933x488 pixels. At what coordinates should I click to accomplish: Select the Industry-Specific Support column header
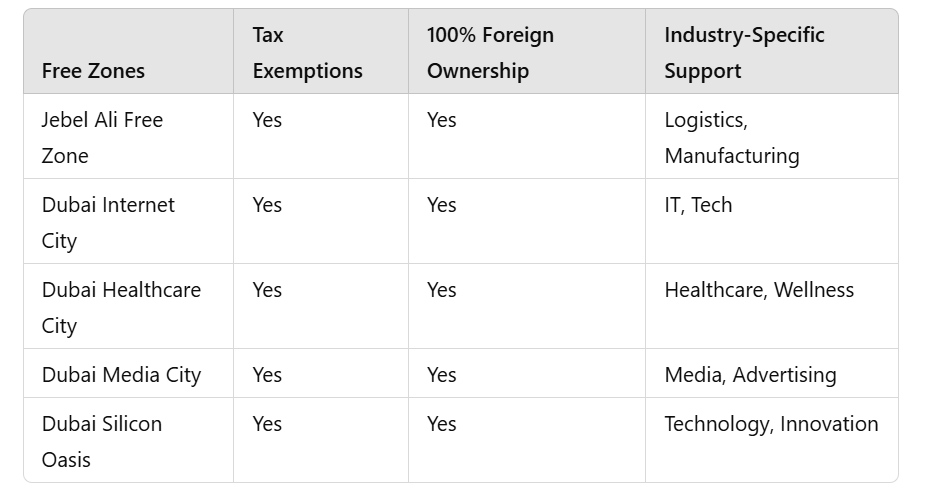click(x=744, y=53)
